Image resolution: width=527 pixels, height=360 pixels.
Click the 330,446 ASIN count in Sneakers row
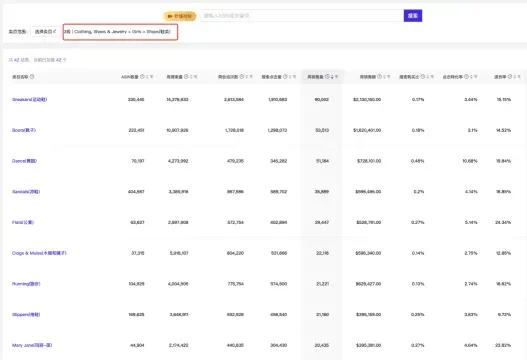coord(136,99)
